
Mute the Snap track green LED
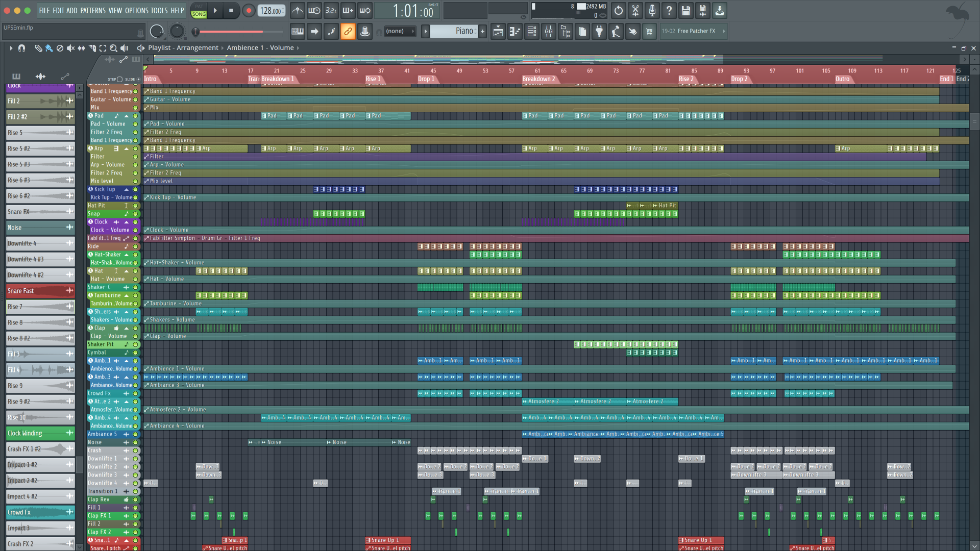pyautogui.click(x=136, y=214)
